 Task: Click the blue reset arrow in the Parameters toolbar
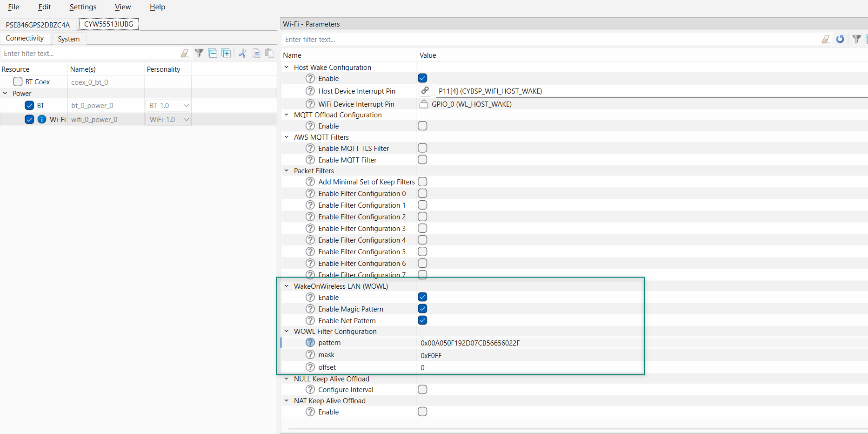840,39
